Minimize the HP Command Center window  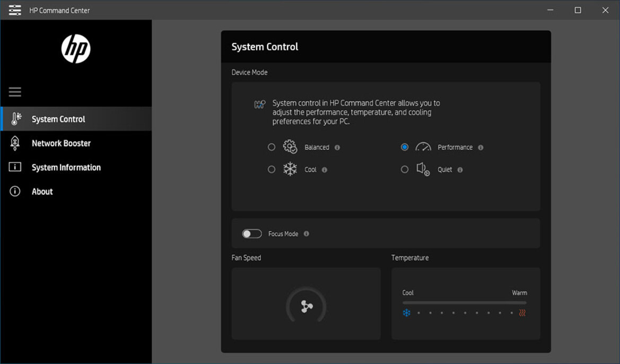click(x=550, y=10)
